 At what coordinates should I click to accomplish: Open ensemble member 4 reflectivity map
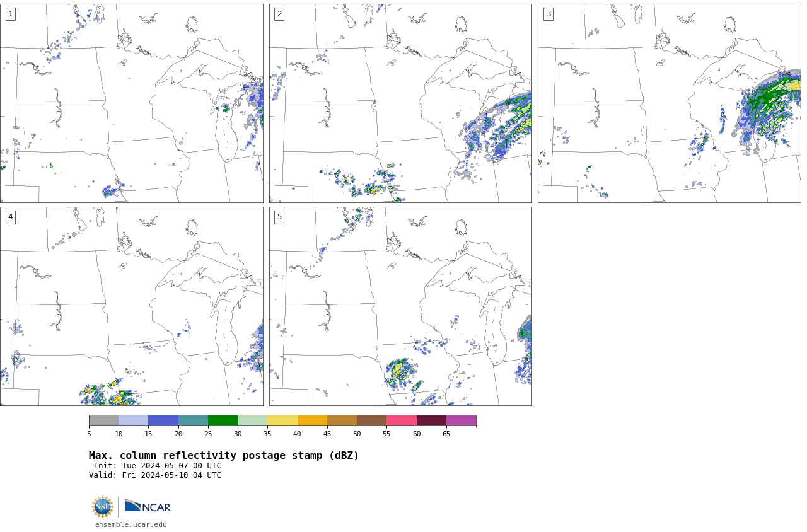pos(131,306)
